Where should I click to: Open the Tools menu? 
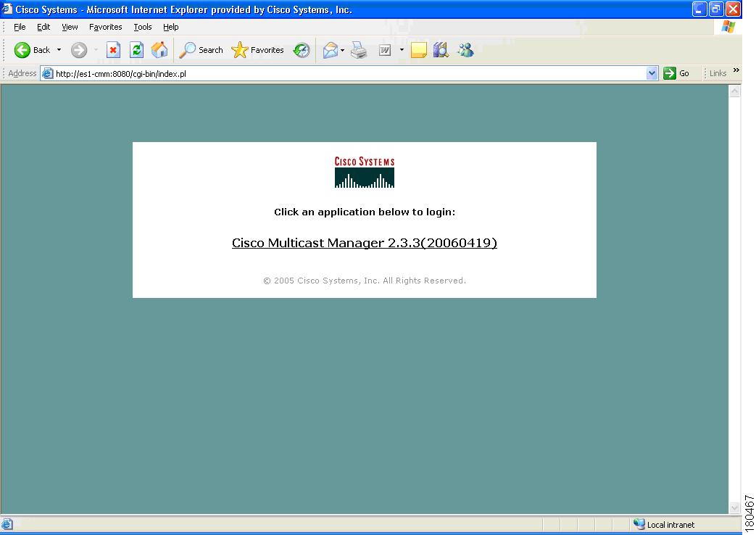(x=143, y=27)
